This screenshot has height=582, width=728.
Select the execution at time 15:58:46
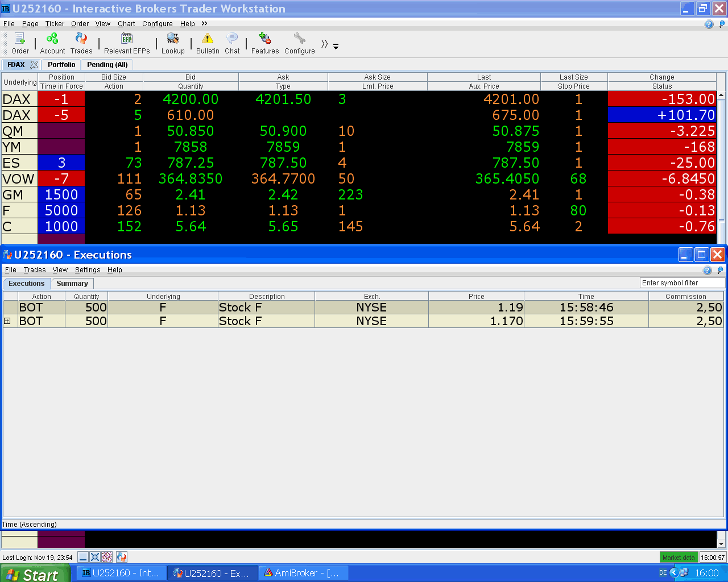tap(586, 307)
